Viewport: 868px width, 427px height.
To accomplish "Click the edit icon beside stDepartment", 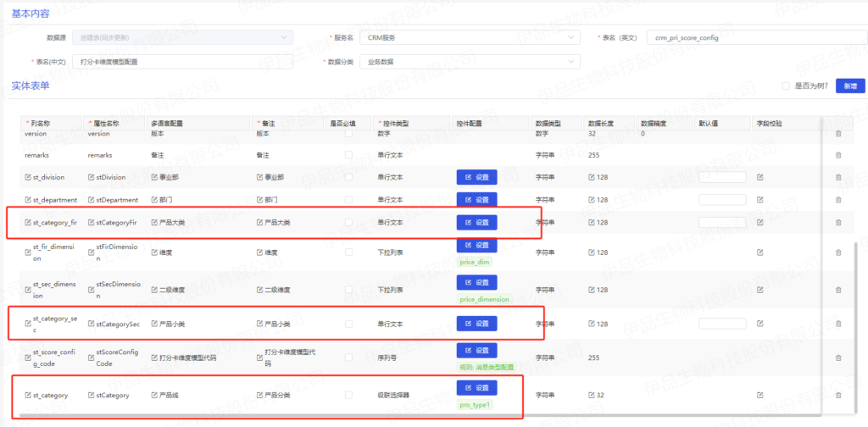I will pyautogui.click(x=92, y=200).
